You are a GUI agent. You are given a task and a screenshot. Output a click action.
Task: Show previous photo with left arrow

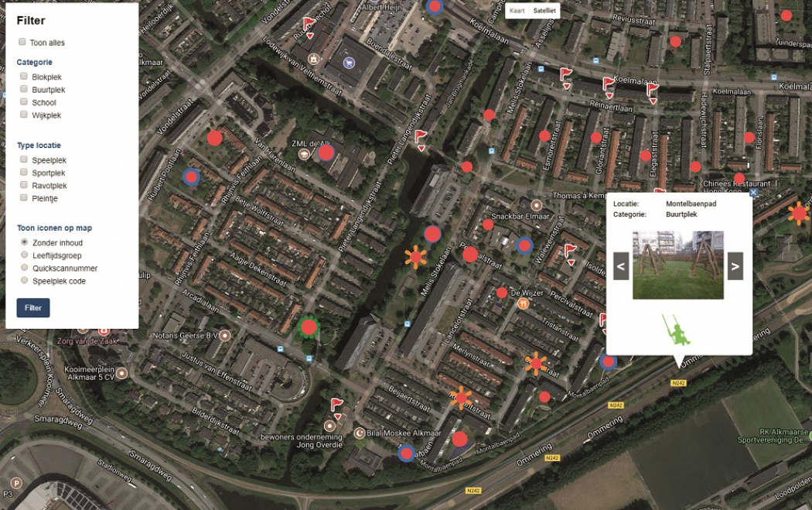click(621, 266)
